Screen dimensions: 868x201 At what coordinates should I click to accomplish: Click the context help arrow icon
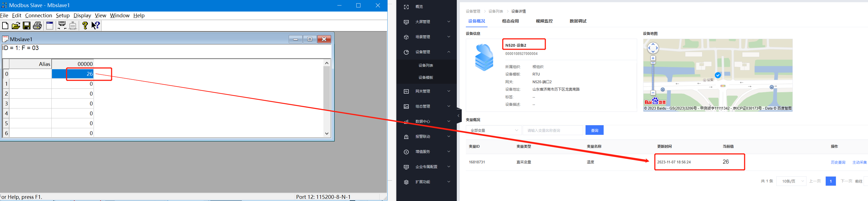96,26
